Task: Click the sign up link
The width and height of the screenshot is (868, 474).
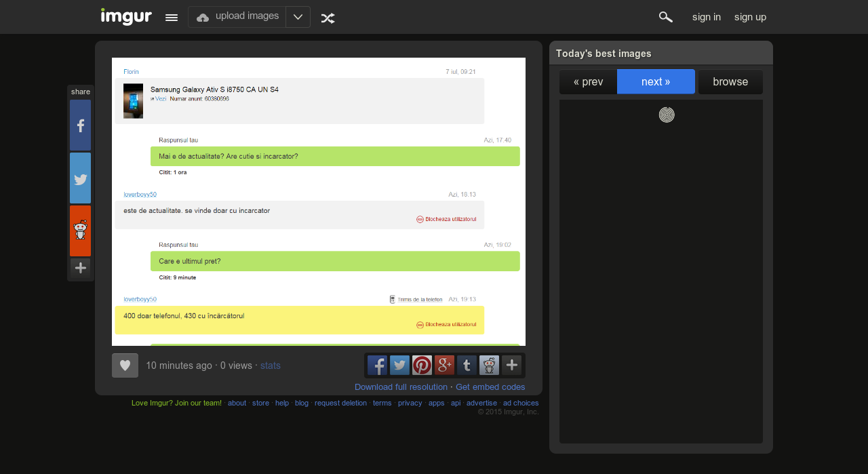Action: tap(750, 17)
